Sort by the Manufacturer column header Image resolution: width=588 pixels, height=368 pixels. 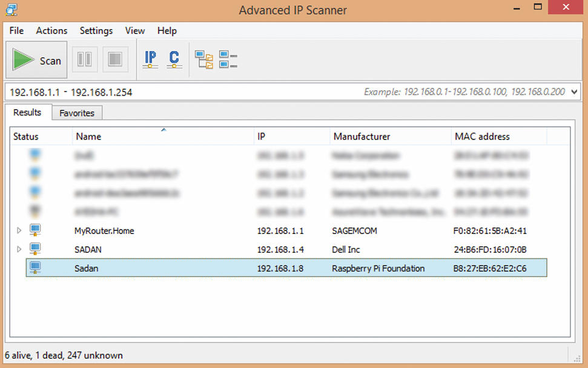coord(391,136)
